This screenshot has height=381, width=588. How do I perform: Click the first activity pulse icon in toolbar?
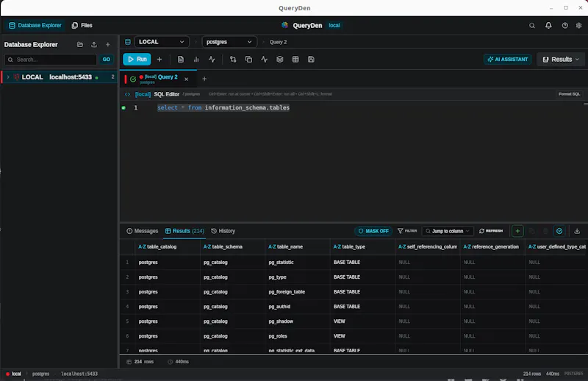click(212, 60)
